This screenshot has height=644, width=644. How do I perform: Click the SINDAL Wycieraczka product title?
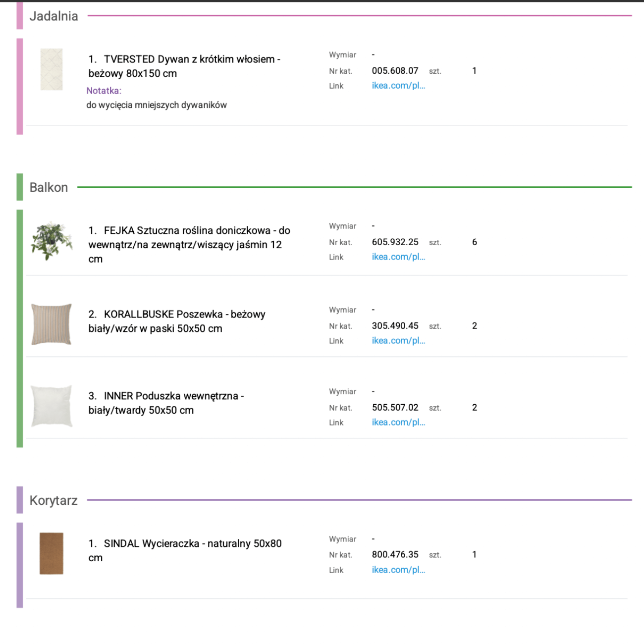185,550
